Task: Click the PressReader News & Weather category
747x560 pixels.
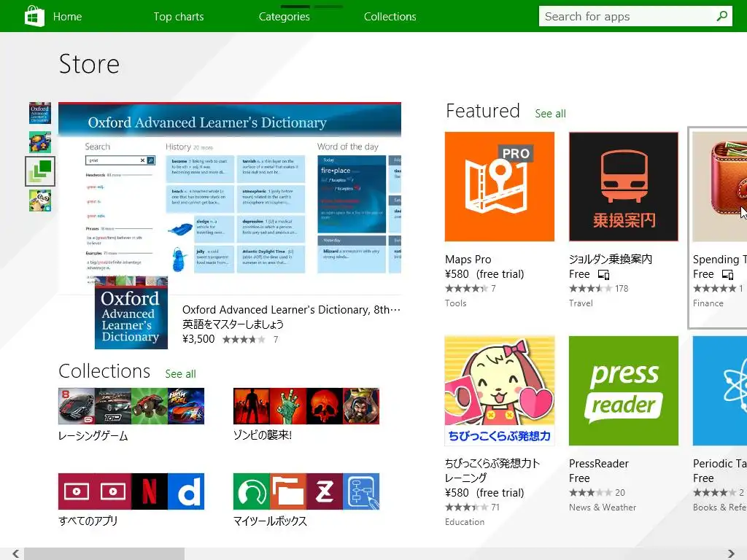Action: pos(603,507)
